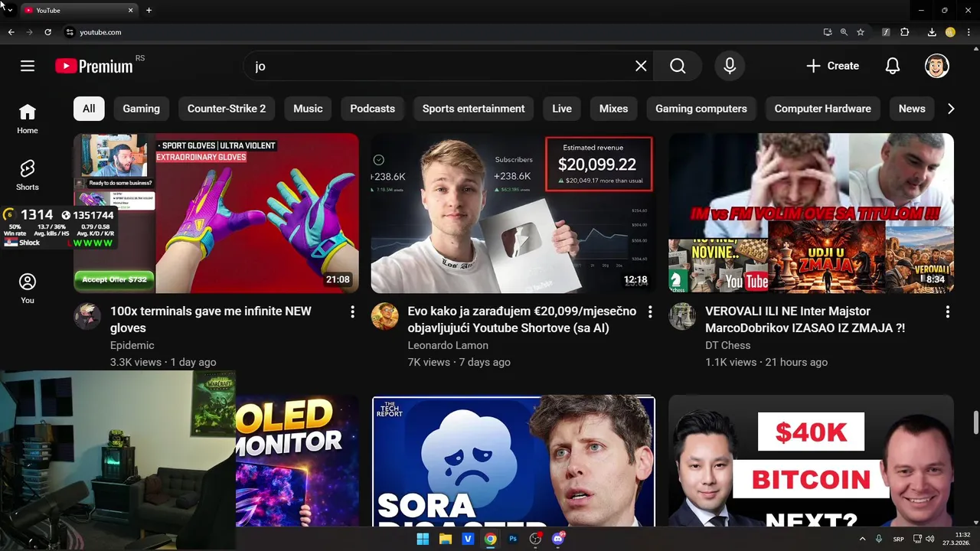
Task: Open options for the 100x terminals video
Action: (x=352, y=311)
